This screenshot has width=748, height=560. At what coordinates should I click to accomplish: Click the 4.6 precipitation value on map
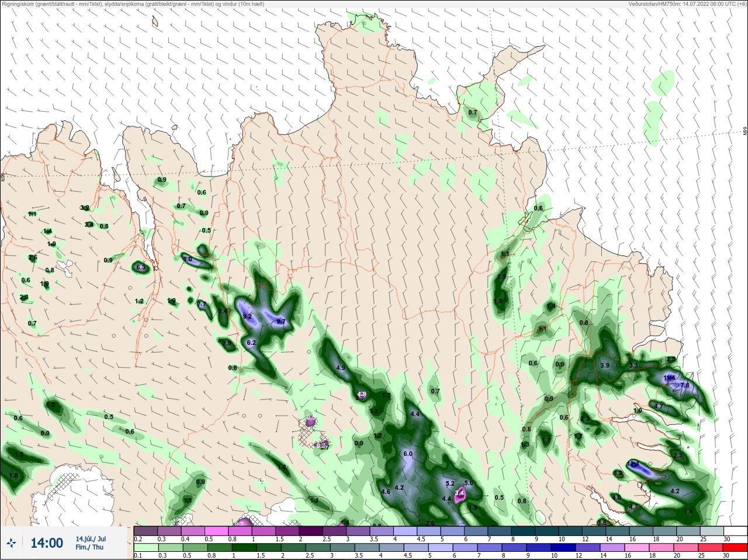click(386, 492)
